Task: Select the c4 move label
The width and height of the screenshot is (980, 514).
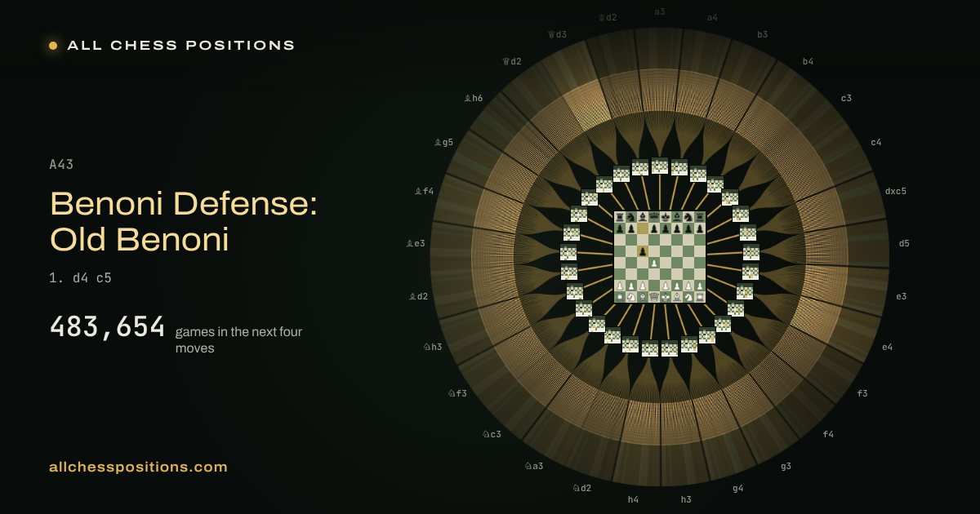Action: (x=876, y=143)
